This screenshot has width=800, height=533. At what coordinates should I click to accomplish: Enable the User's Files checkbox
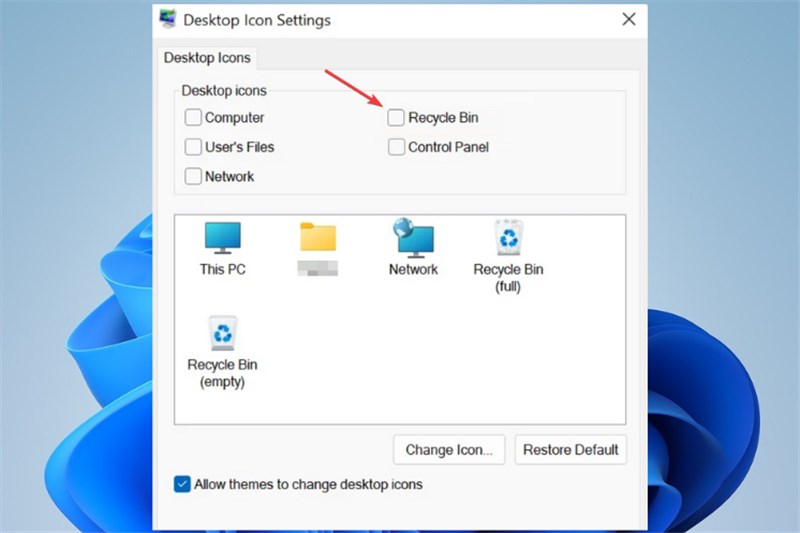tap(193, 147)
